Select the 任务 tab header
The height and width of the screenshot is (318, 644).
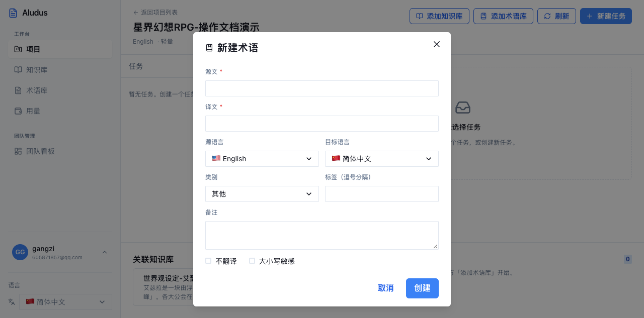(136, 66)
